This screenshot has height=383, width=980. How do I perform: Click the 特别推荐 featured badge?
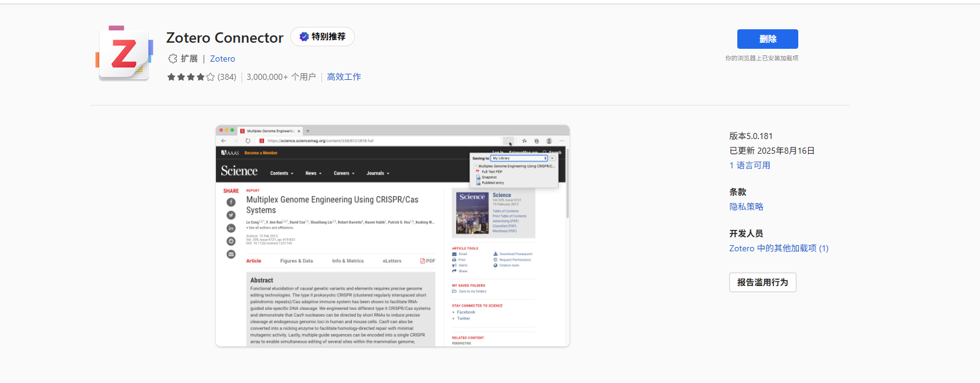click(323, 37)
